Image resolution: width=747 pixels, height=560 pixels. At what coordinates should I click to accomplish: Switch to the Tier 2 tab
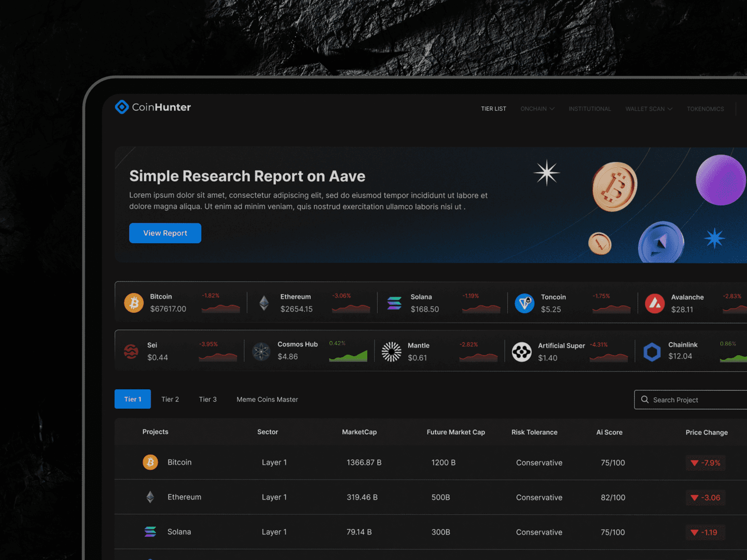pyautogui.click(x=170, y=399)
